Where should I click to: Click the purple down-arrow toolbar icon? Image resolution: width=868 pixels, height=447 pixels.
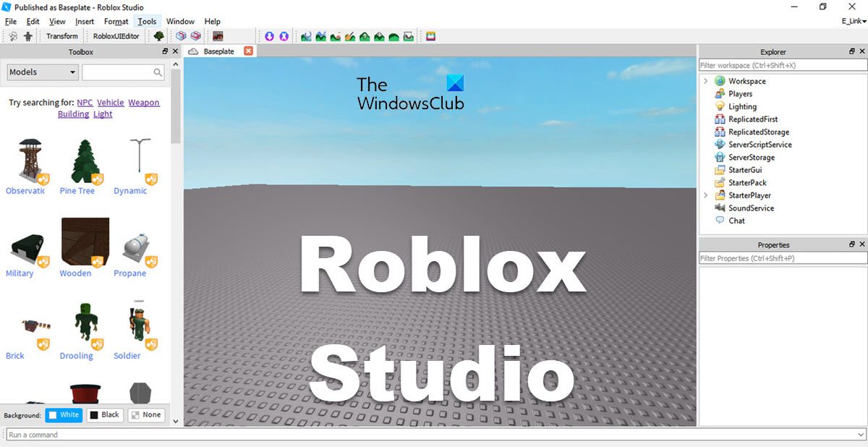[269, 36]
